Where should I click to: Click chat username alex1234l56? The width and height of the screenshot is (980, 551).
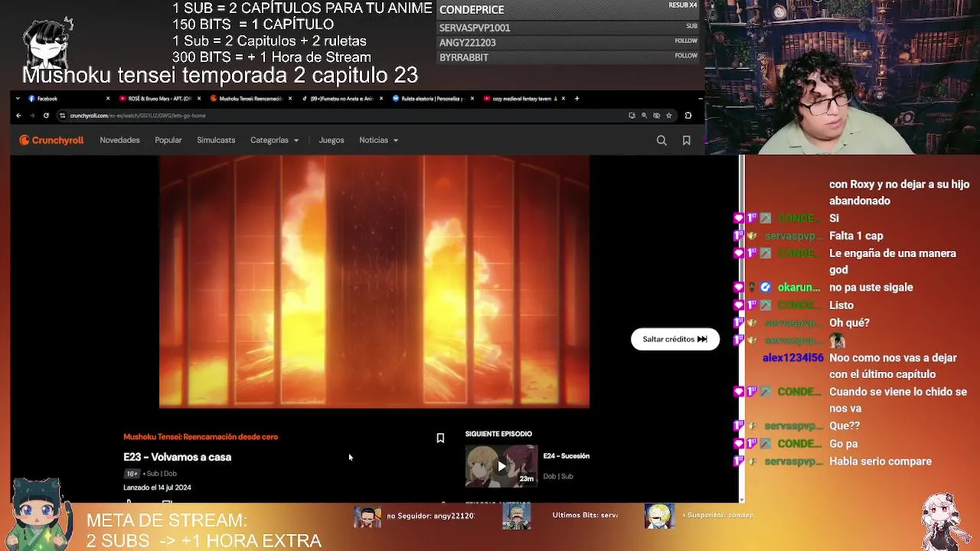(792, 357)
